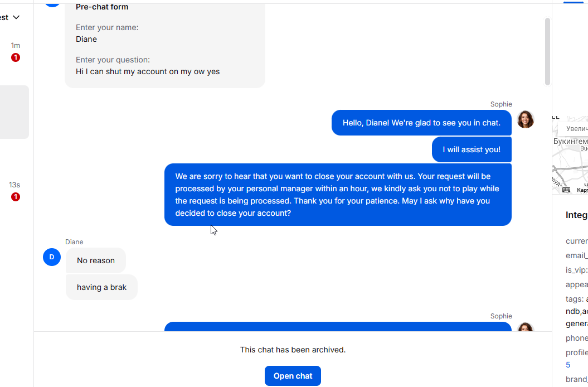
Task: Click unread badge on 1m chat
Action: [16, 57]
